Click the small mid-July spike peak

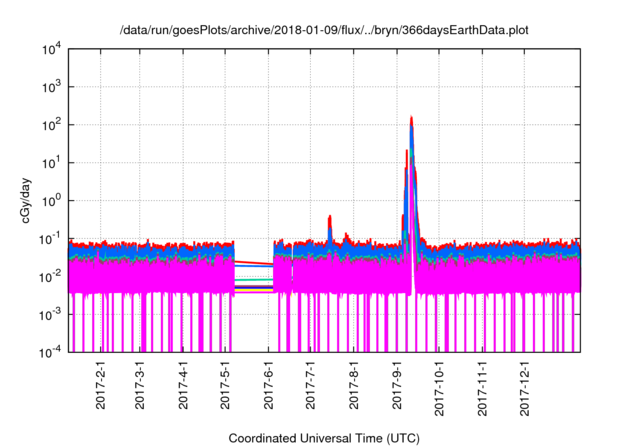tap(329, 216)
